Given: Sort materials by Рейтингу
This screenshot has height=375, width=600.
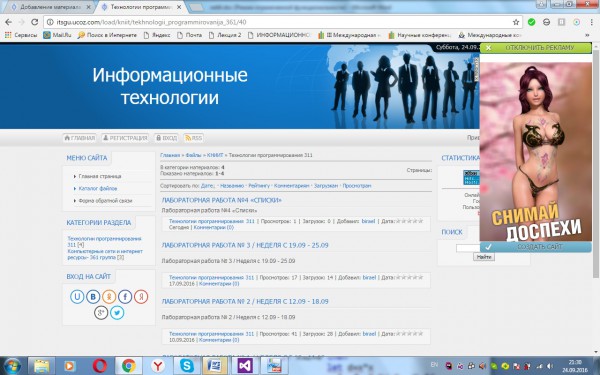Looking at the screenshot, I should (259, 186).
